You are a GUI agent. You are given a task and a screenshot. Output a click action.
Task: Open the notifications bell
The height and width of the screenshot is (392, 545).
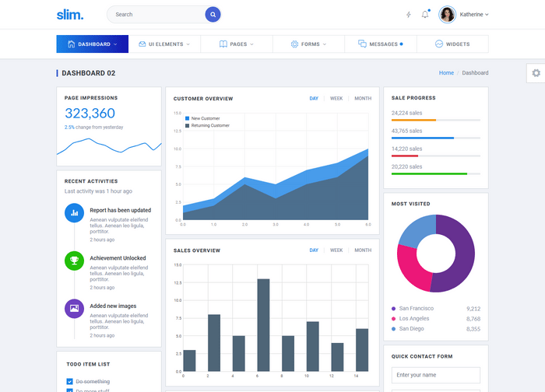click(x=425, y=15)
